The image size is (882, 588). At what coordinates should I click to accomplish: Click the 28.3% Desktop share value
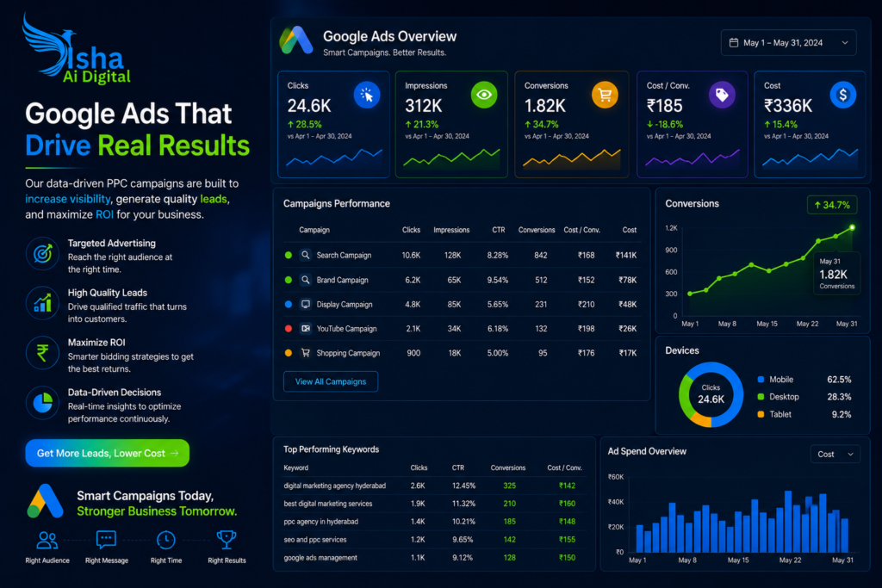(839, 397)
